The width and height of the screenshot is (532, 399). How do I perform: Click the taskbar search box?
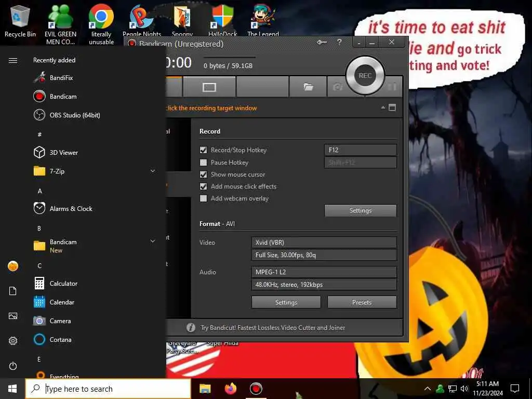click(108, 389)
